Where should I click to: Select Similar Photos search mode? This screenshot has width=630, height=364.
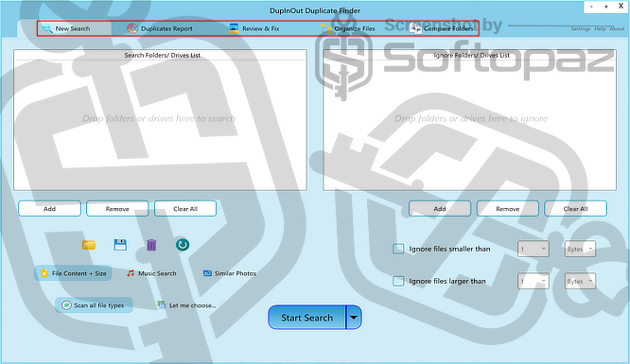(230, 273)
